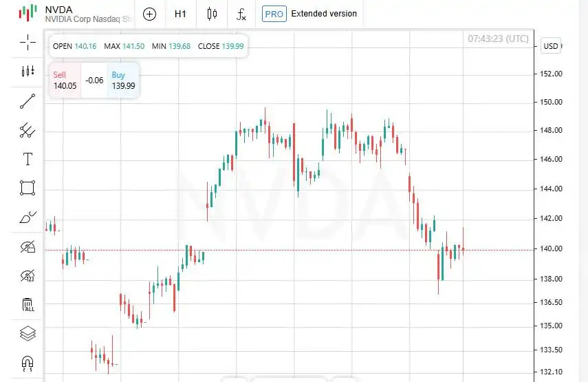Click the Buy 139.99 button
This screenshot has height=382, width=588.
(124, 81)
